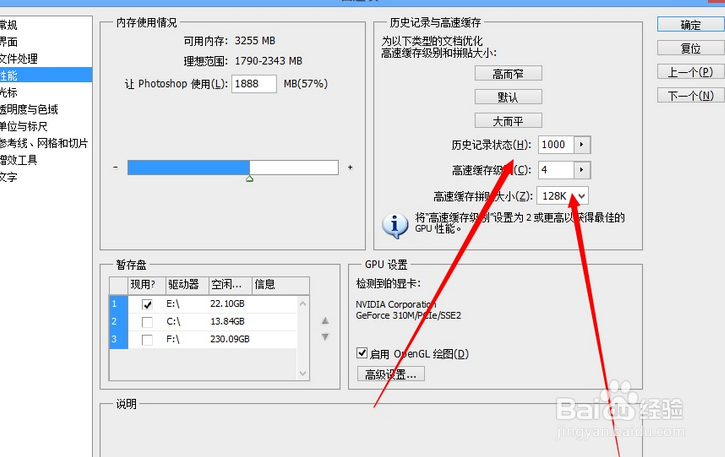Click the 历史记录状态 value field 1000
This screenshot has height=457, width=725.
556,145
